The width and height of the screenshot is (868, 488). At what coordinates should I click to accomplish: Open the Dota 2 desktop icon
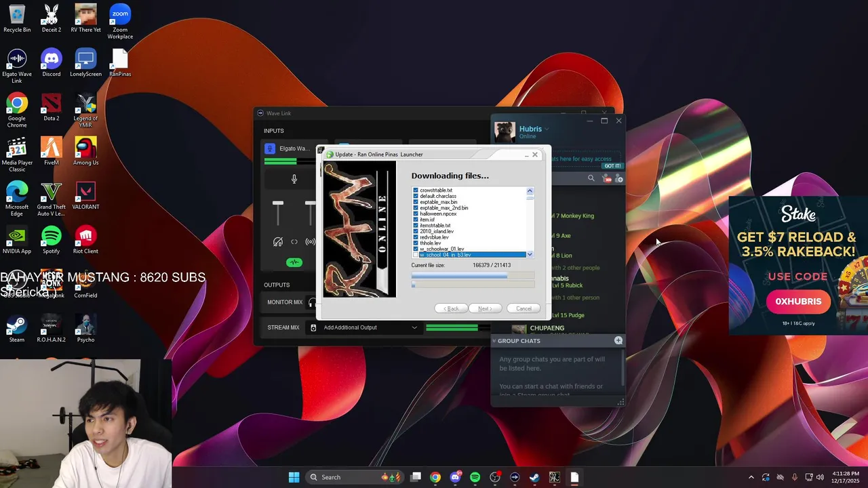click(51, 107)
